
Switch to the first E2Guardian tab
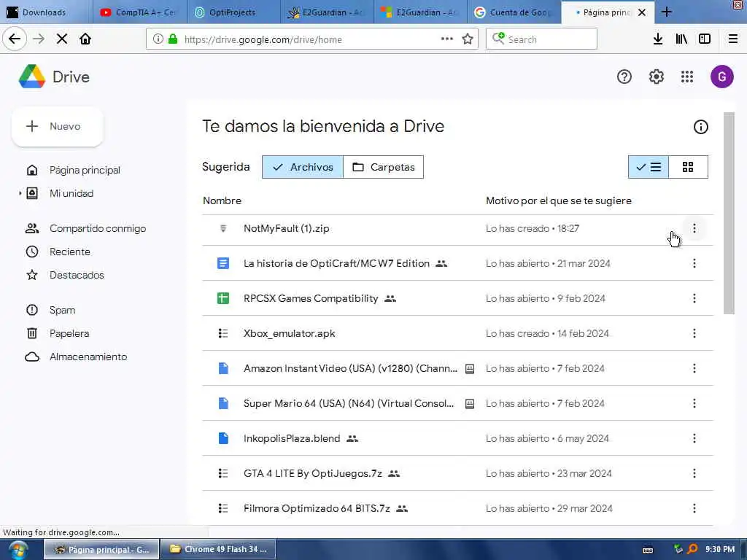(x=327, y=12)
